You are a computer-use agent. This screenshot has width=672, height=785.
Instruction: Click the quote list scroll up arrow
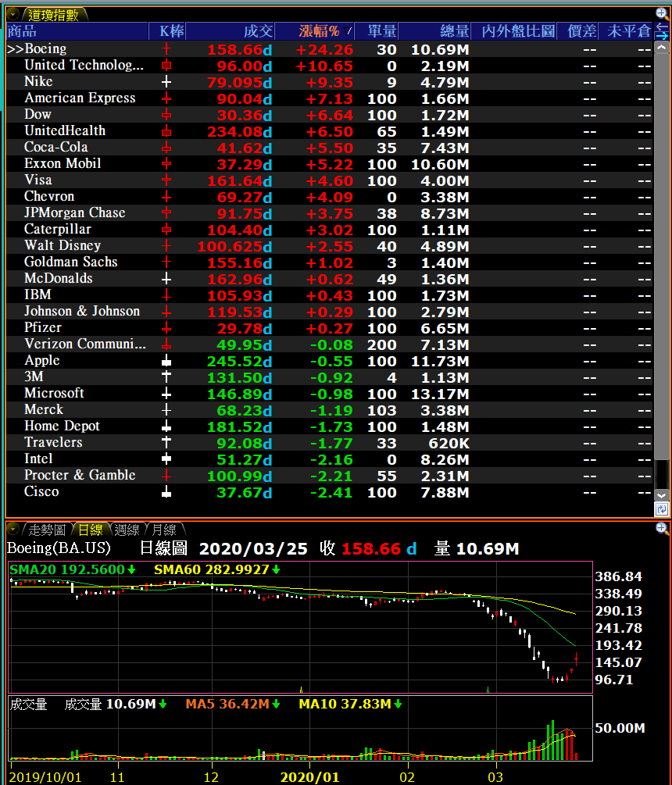[661, 47]
